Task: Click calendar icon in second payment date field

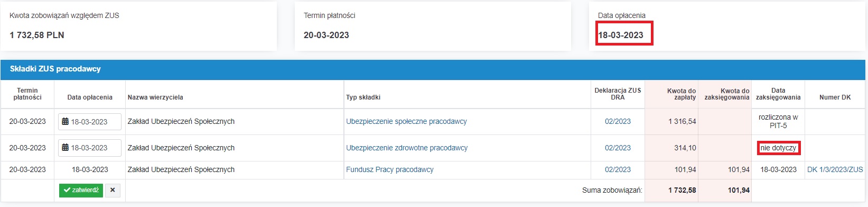Action: coord(66,148)
